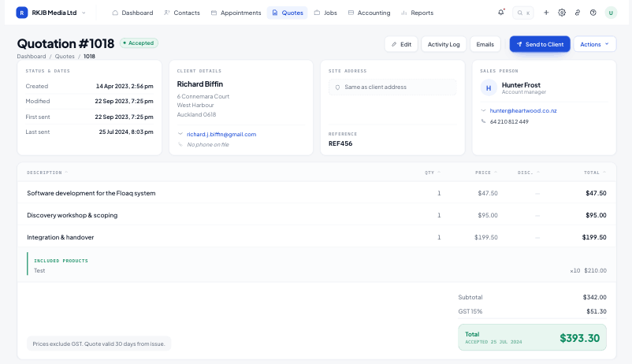Select the Quotes tab
The image size is (632, 364).
288,13
